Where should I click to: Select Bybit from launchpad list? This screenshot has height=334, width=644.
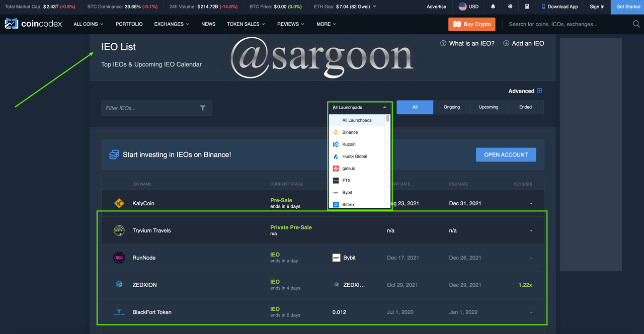coord(357,193)
